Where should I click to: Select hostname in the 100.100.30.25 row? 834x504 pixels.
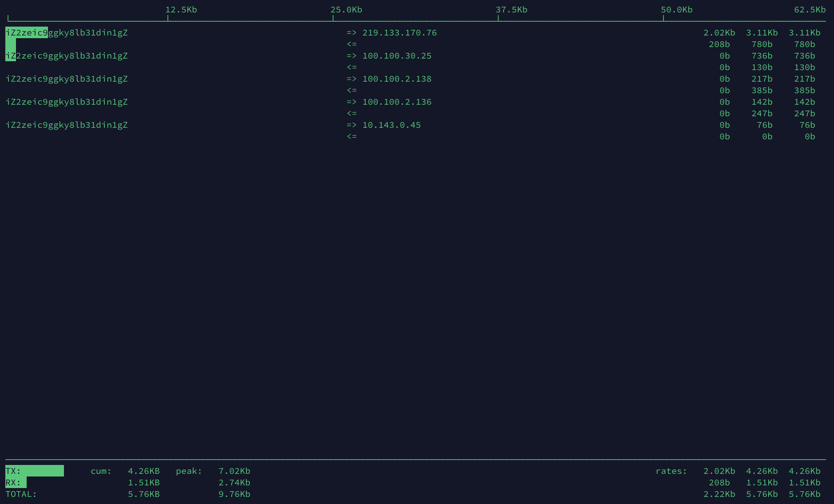click(x=67, y=56)
